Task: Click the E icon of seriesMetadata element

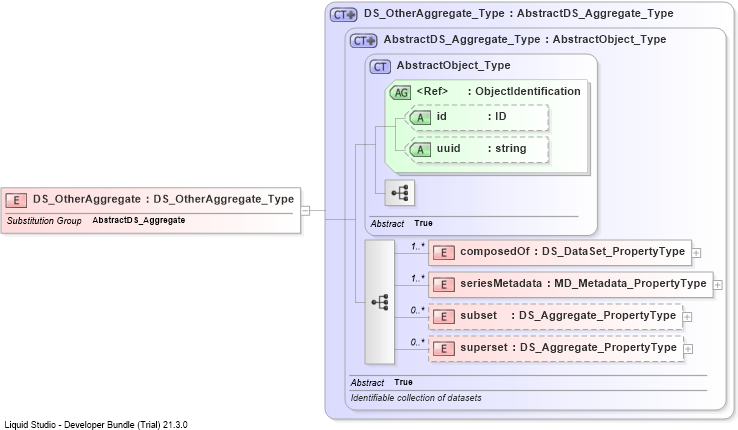Action: [443, 285]
